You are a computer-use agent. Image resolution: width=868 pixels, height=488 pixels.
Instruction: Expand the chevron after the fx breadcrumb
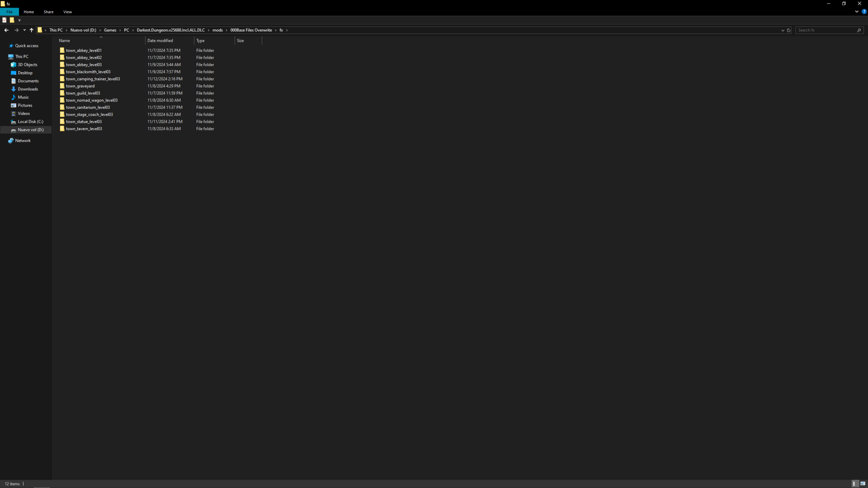[287, 30]
